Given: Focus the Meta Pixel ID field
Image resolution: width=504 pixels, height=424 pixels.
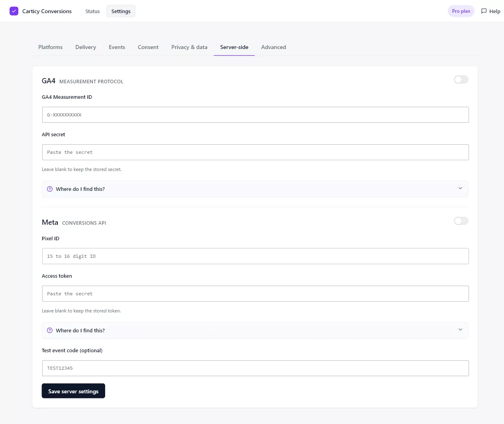Looking at the screenshot, I should [x=255, y=256].
